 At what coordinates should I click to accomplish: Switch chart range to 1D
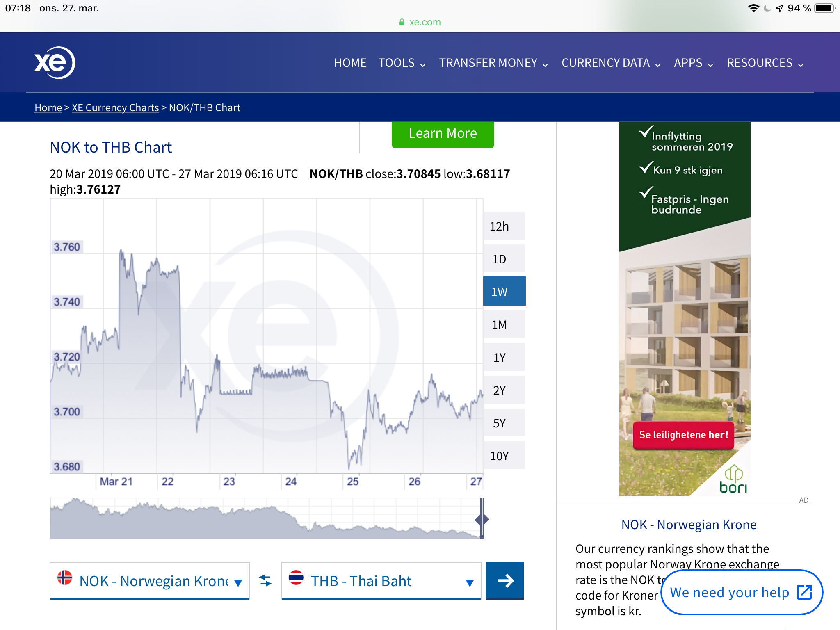click(x=504, y=259)
